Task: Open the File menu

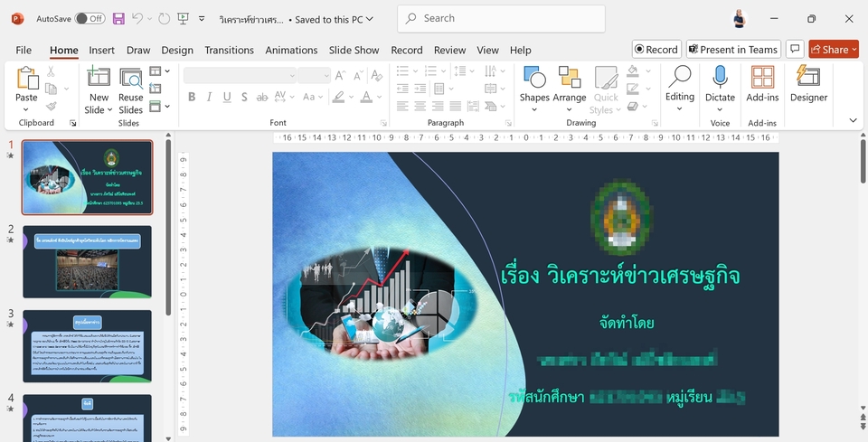Action: [24, 50]
